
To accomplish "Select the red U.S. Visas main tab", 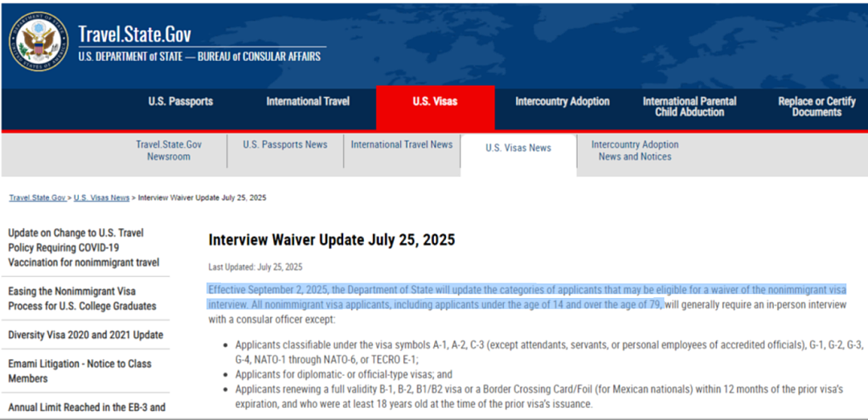I will [435, 108].
